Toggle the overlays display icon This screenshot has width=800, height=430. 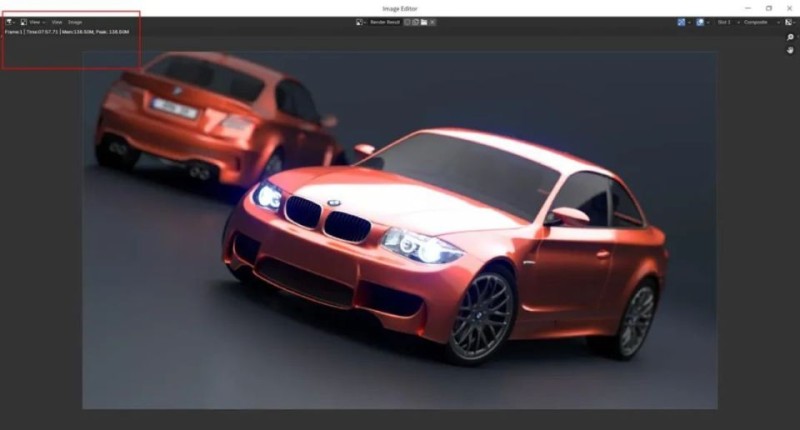click(701, 21)
